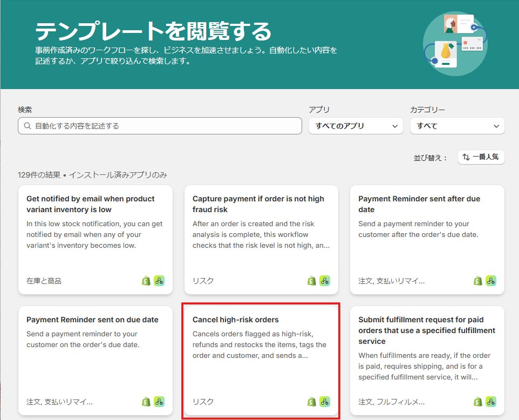519x420 pixels.
Task: Click the 一番人気 sort button
Action: 481,157
